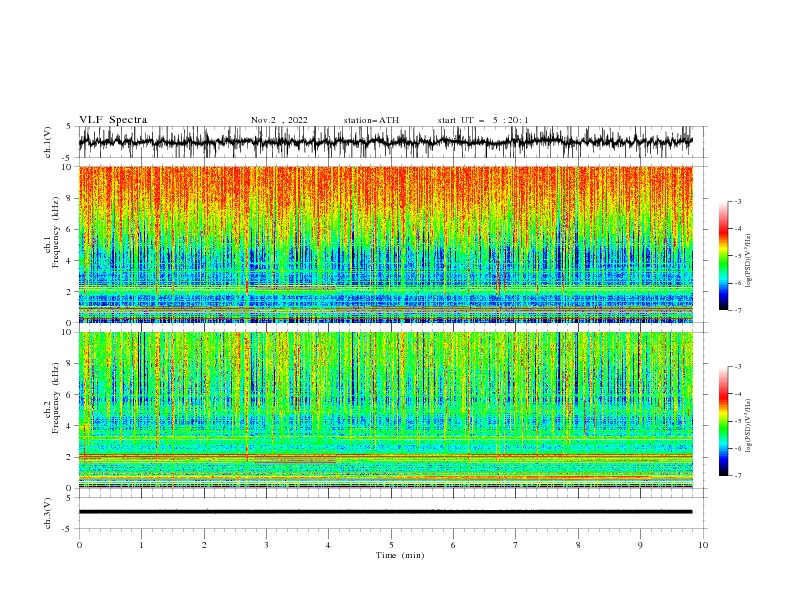Click the date 'Nov.2 , 2022'
792x612 pixels.
coord(279,120)
